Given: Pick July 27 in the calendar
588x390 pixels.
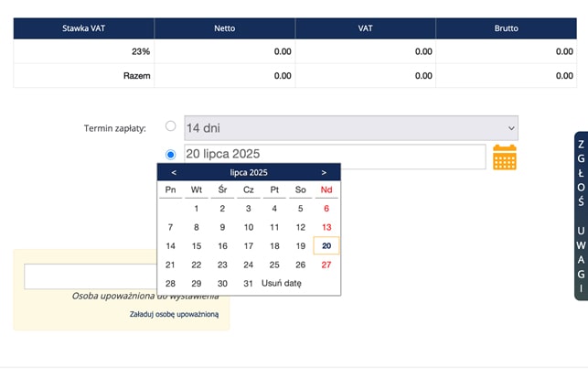Looking at the screenshot, I should pos(326,265).
